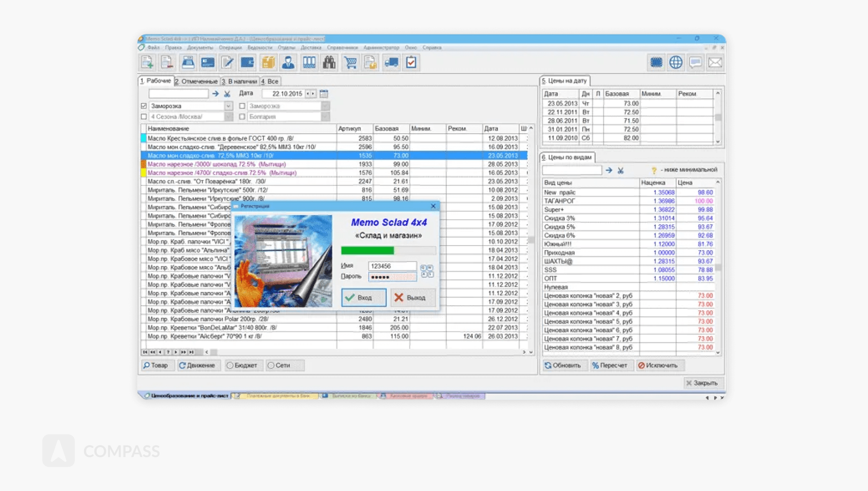The height and width of the screenshot is (491, 868).
Task: Click the cash register toolbar icon
Action: [188, 63]
